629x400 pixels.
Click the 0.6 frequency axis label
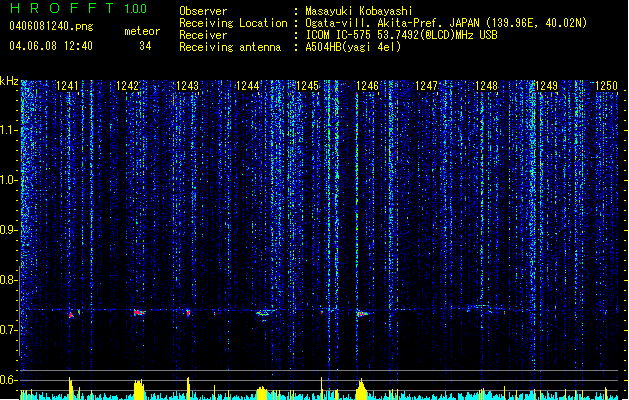pos(9,380)
